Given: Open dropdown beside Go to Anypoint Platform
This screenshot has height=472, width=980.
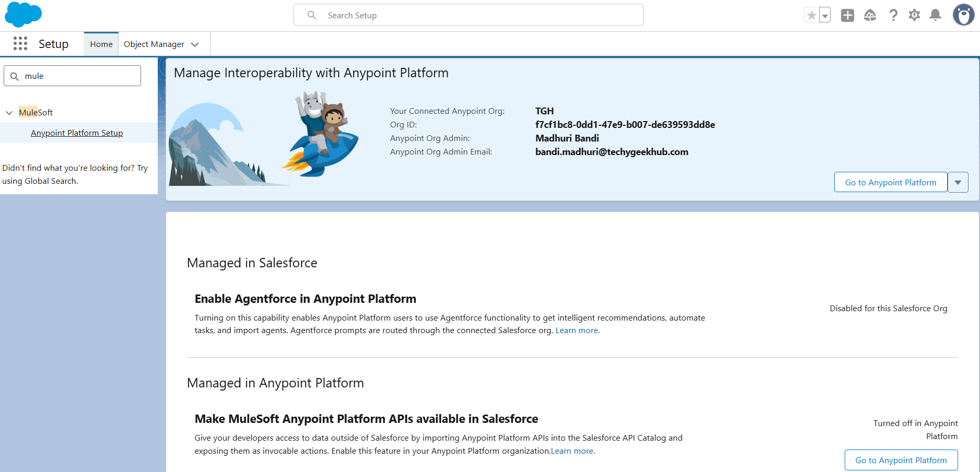Looking at the screenshot, I should pos(958,182).
